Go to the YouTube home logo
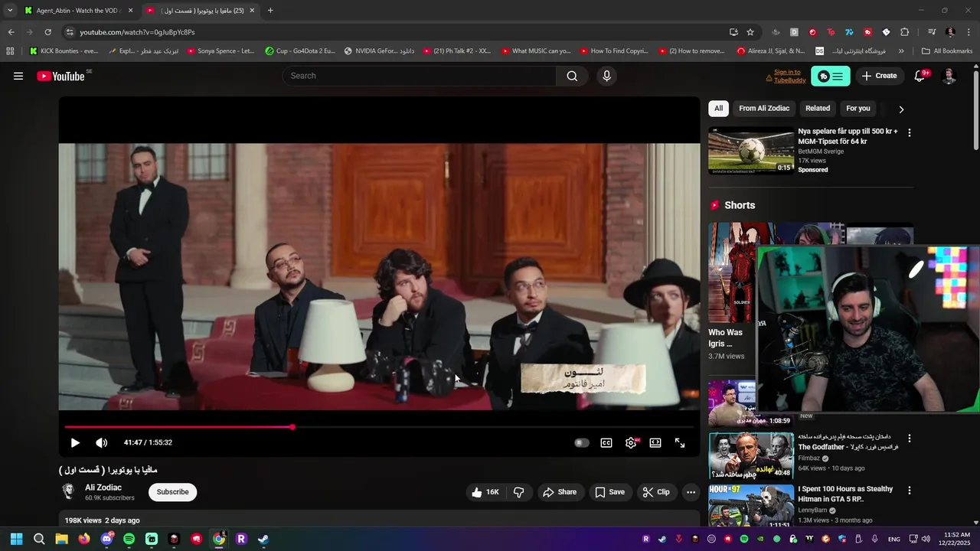 point(60,76)
